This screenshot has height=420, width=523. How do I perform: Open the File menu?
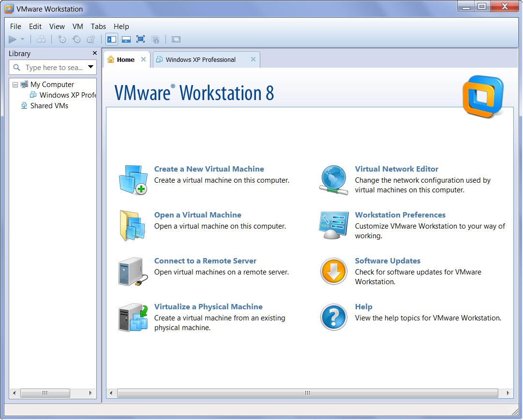(15, 26)
